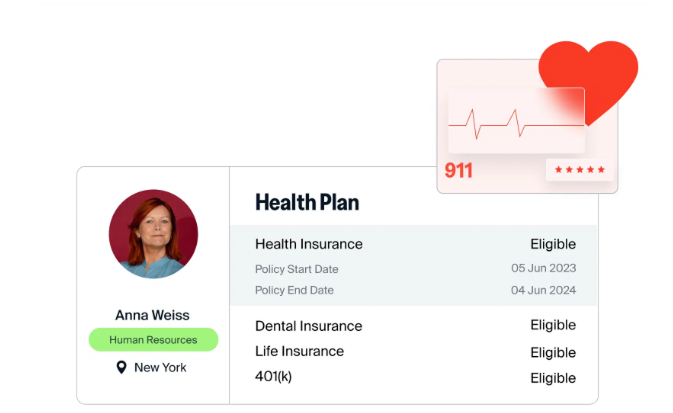
Task: Click the heartbeat pulse line graphic
Action: (516, 123)
